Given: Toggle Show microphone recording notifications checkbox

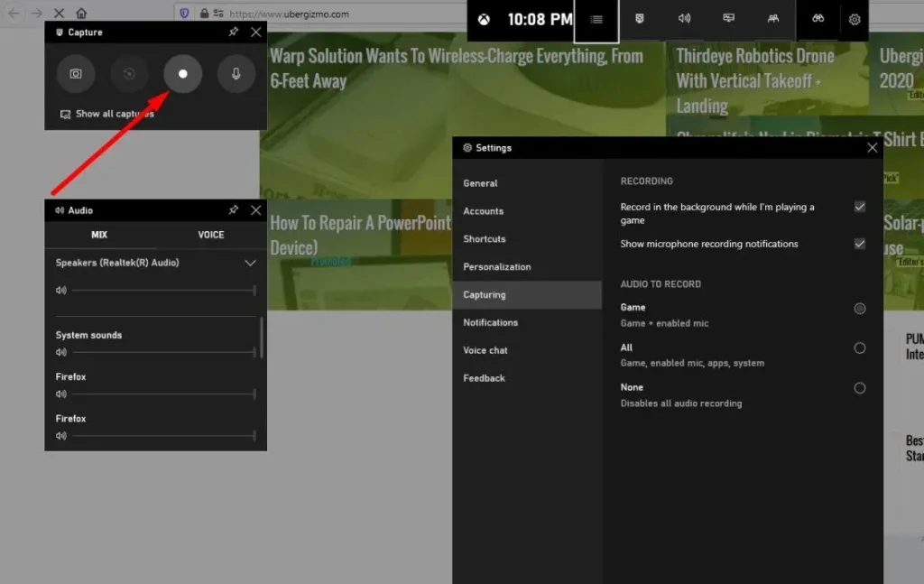Looking at the screenshot, I should (x=860, y=244).
